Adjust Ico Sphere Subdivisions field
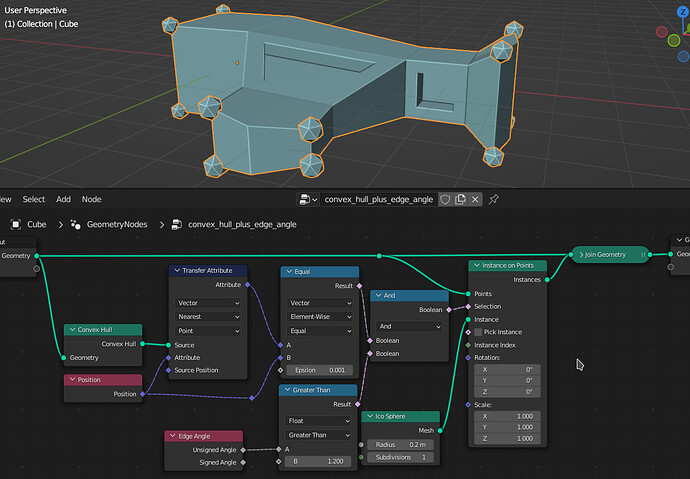The width and height of the screenshot is (690, 479). [400, 457]
